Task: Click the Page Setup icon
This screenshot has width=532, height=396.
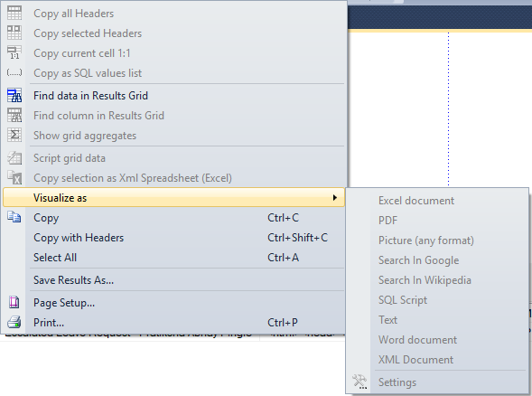Action: [14, 302]
